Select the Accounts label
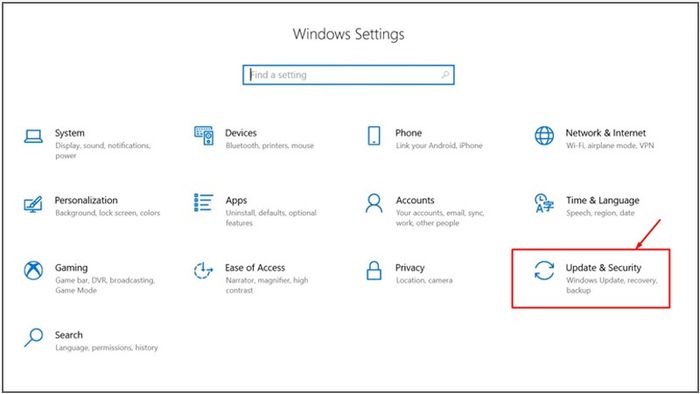 (415, 200)
